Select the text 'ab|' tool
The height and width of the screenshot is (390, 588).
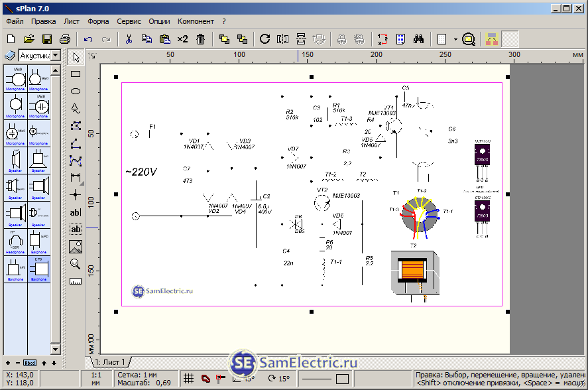coord(76,213)
